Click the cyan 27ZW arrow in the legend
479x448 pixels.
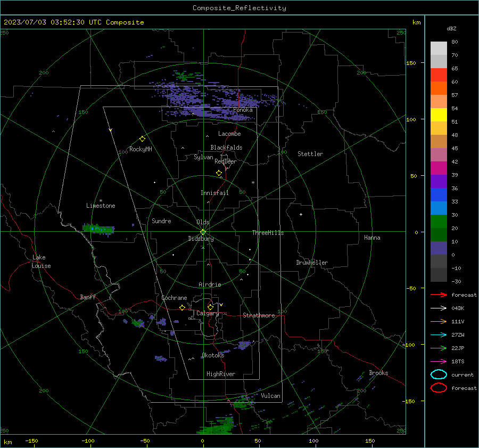[439, 335]
